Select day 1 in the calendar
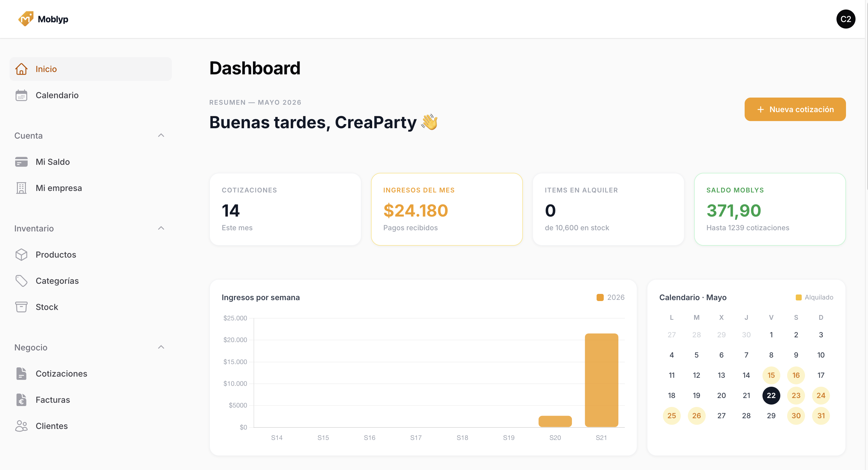This screenshot has height=470, width=868. (x=771, y=335)
